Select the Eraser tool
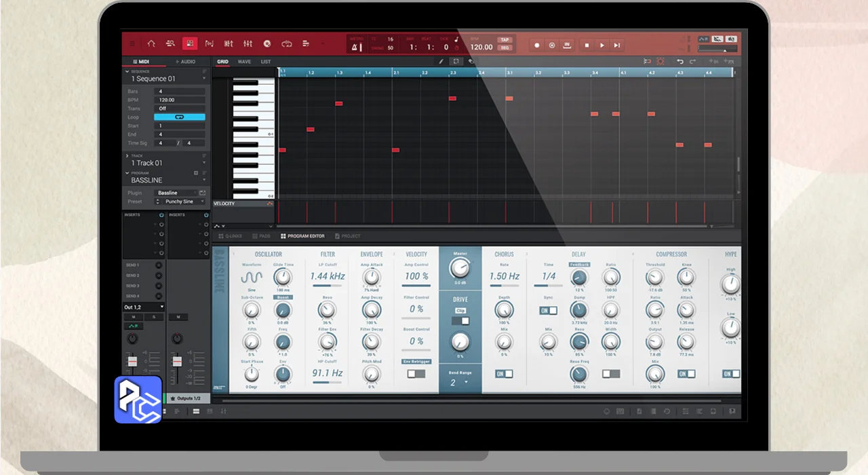 (x=471, y=62)
